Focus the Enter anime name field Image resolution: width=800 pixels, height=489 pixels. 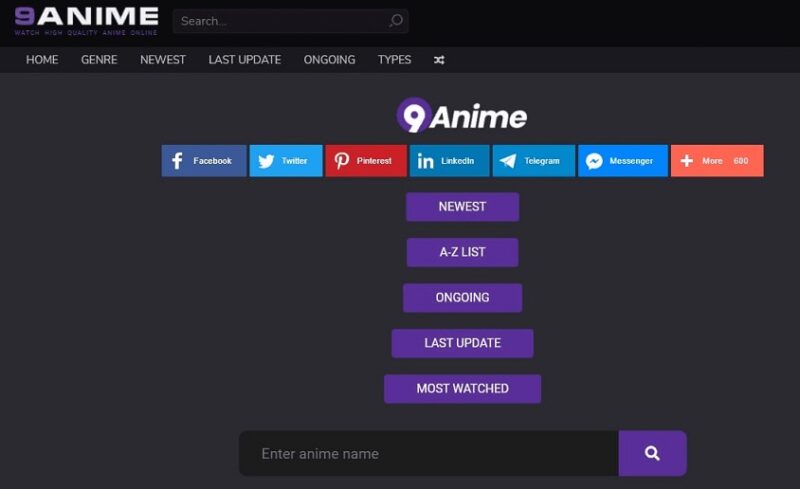[x=429, y=453]
